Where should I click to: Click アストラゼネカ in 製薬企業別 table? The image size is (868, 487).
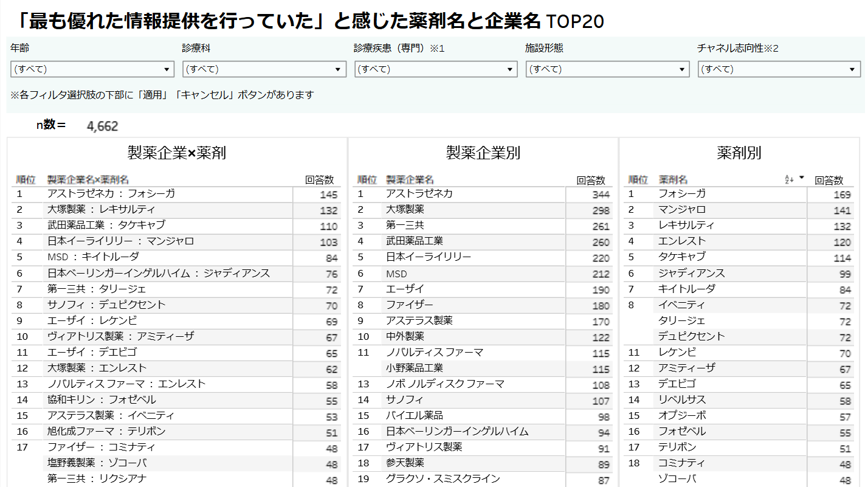point(419,194)
